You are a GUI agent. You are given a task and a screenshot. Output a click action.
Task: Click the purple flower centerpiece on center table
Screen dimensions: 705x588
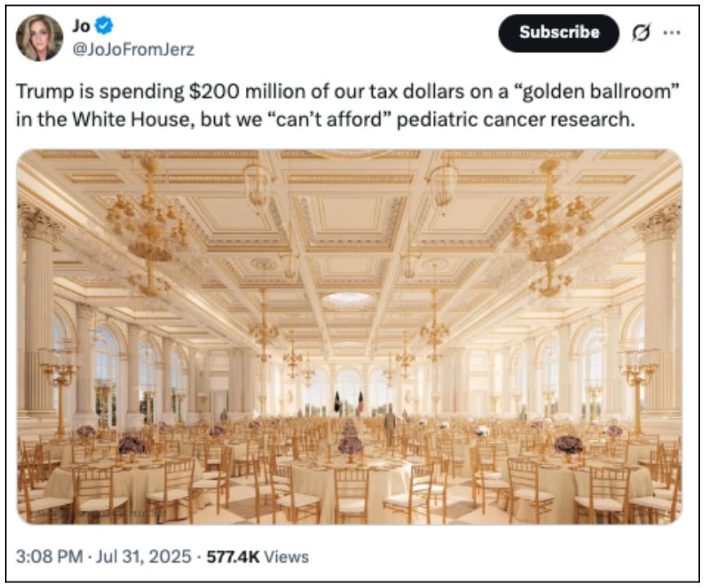pyautogui.click(x=350, y=444)
